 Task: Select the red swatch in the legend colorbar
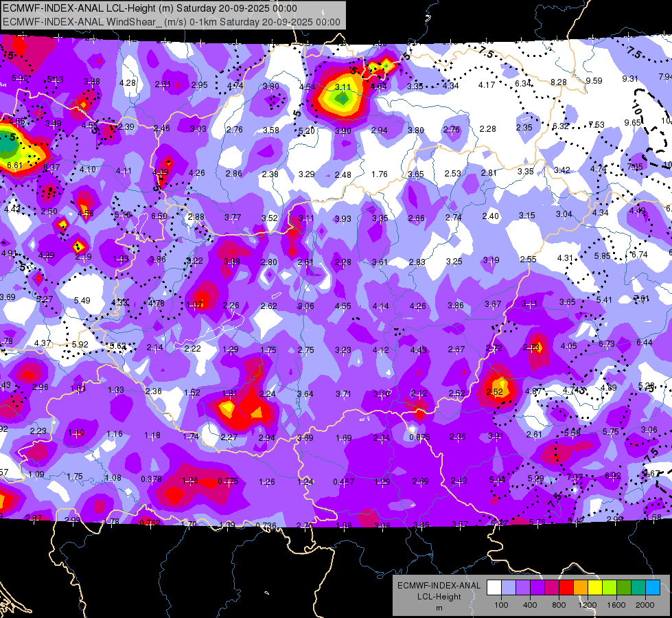[x=566, y=587]
